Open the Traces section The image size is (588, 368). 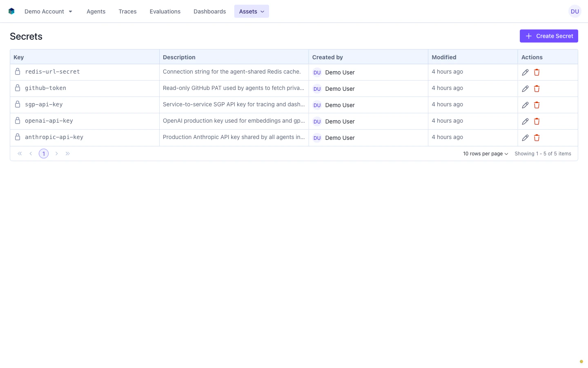tap(127, 11)
